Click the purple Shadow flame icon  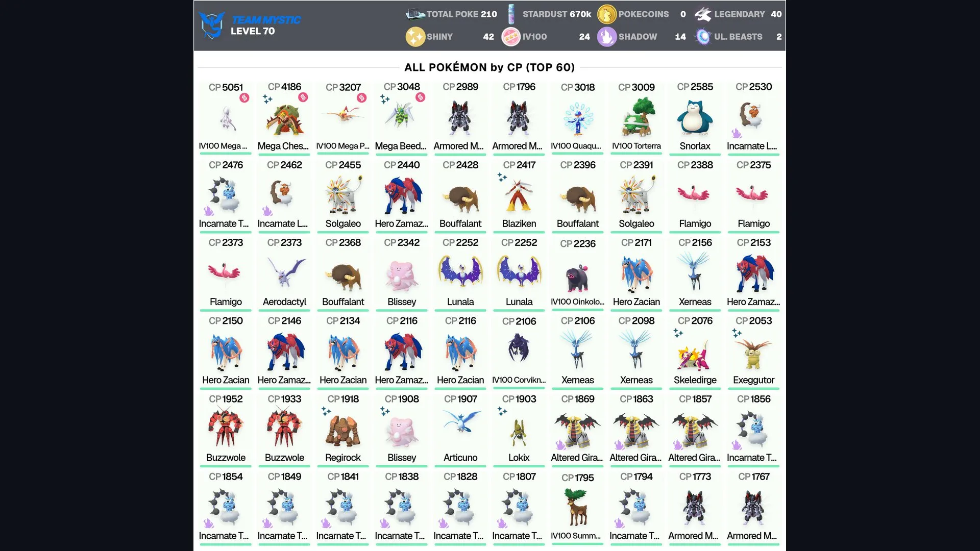coord(607,37)
